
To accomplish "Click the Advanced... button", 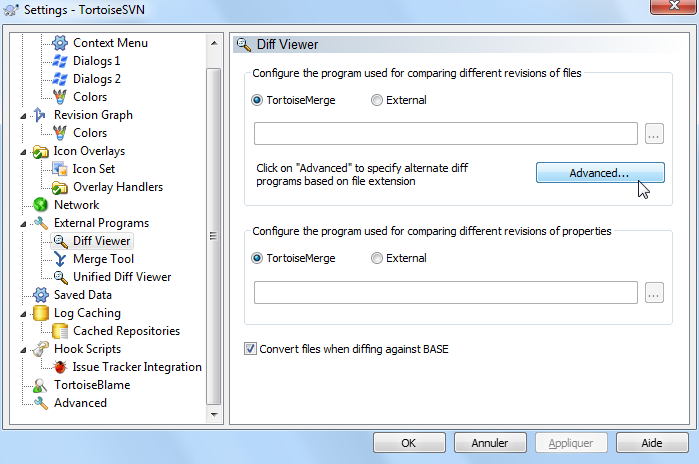I will 599,173.
